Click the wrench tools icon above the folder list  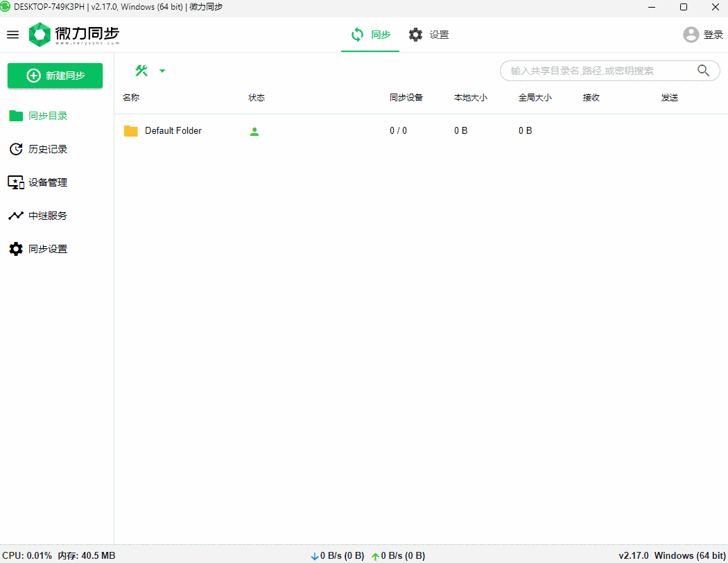pyautogui.click(x=141, y=70)
